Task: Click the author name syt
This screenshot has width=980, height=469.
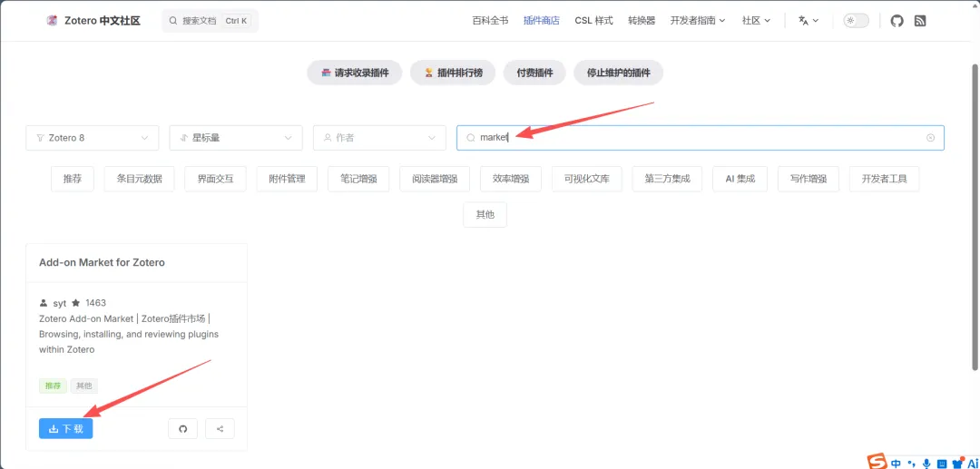Action: click(59, 303)
